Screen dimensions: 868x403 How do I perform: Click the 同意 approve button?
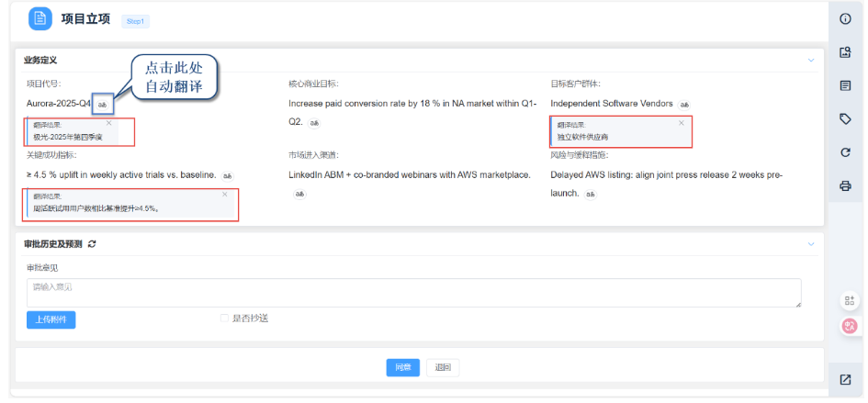(x=402, y=367)
